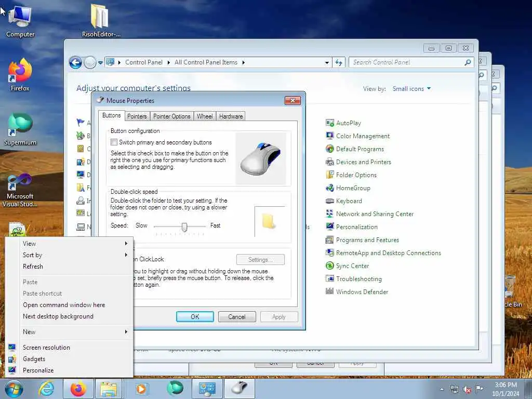Click Cancel in Mouse Properties
532x399 pixels.
237,316
